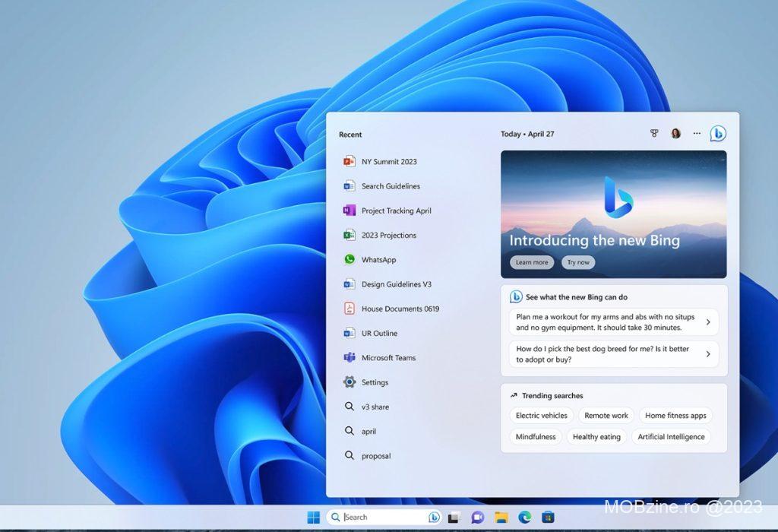Click into the taskbar Search field

tap(384, 518)
